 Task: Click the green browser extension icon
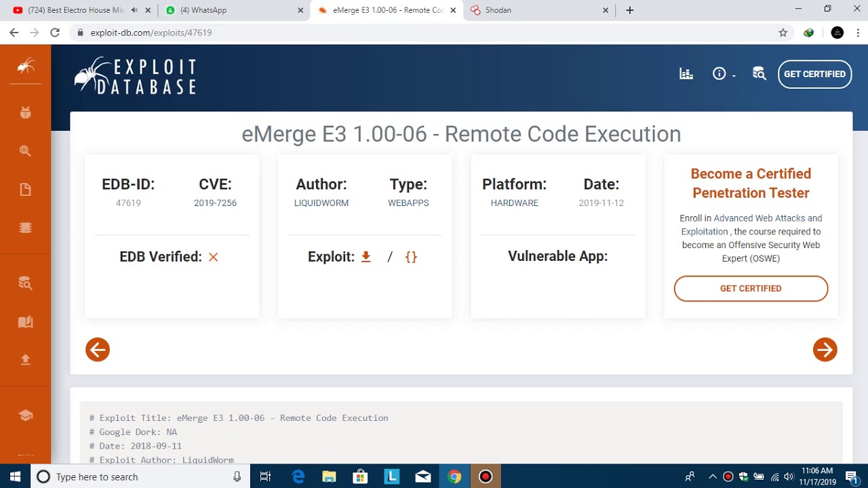pyautogui.click(x=808, y=33)
